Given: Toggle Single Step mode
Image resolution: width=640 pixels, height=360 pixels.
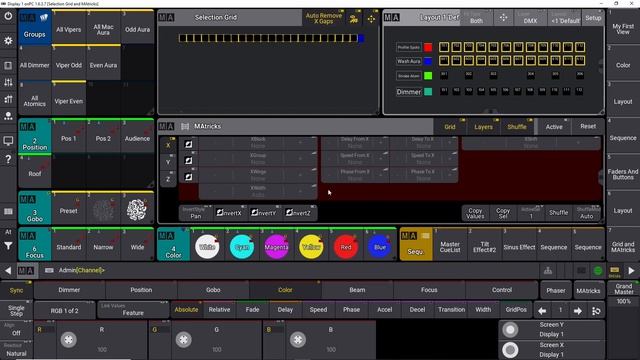Looking at the screenshot, I should pos(16,310).
